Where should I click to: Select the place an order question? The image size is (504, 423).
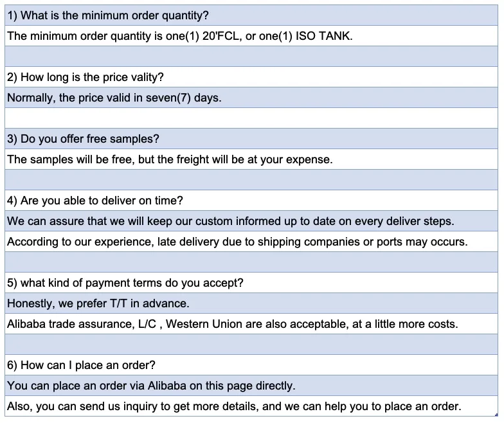tap(251, 365)
